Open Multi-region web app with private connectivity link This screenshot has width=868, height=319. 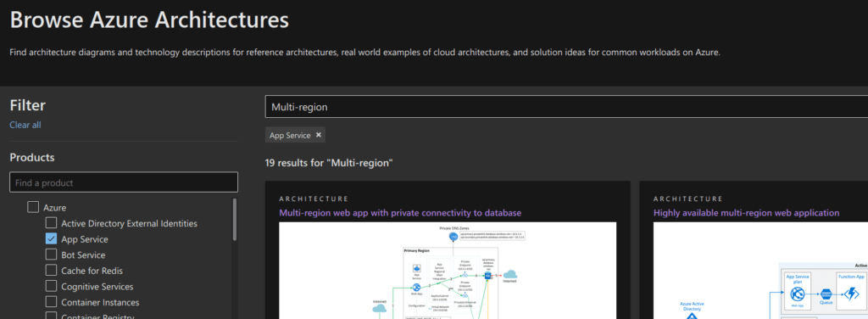[400, 213]
